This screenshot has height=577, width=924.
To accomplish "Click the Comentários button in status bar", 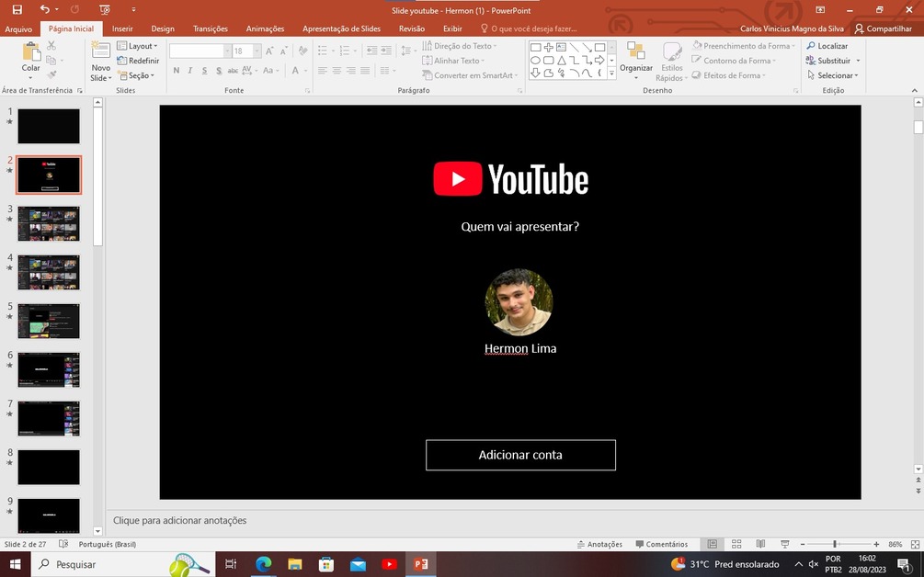I will point(661,544).
